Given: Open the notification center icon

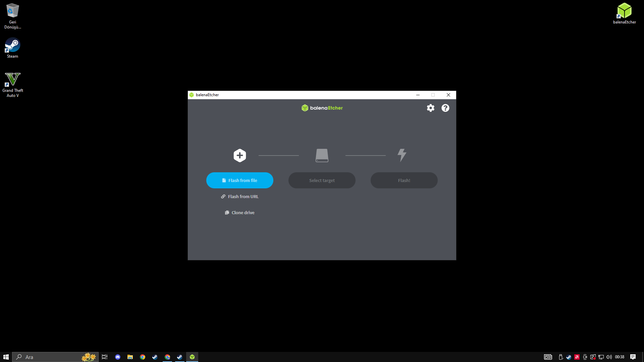Looking at the screenshot, I should [633, 357].
